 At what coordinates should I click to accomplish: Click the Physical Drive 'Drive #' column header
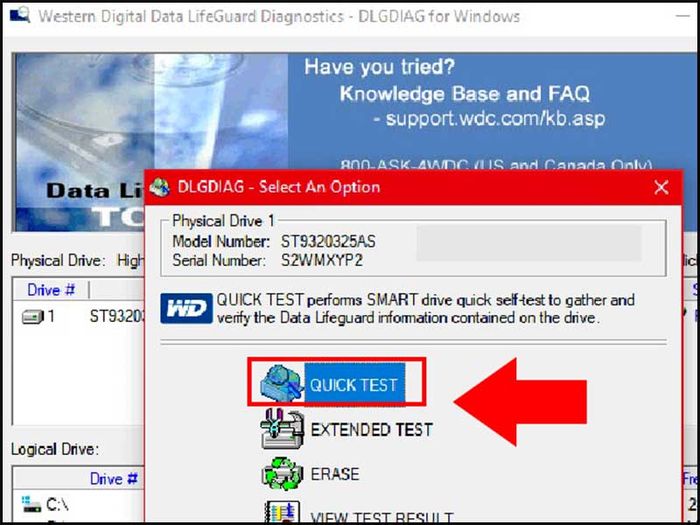tap(51, 290)
